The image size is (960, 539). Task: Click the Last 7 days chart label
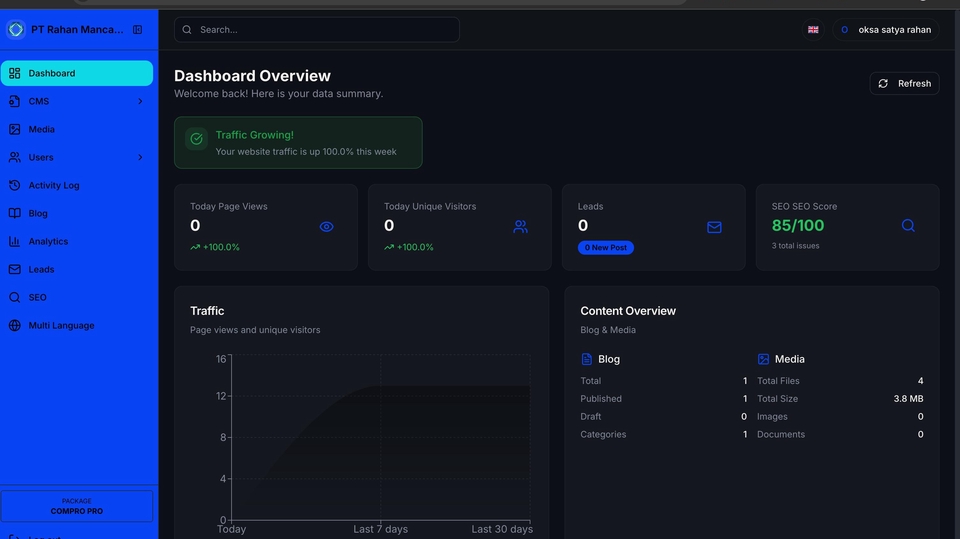pyautogui.click(x=380, y=529)
